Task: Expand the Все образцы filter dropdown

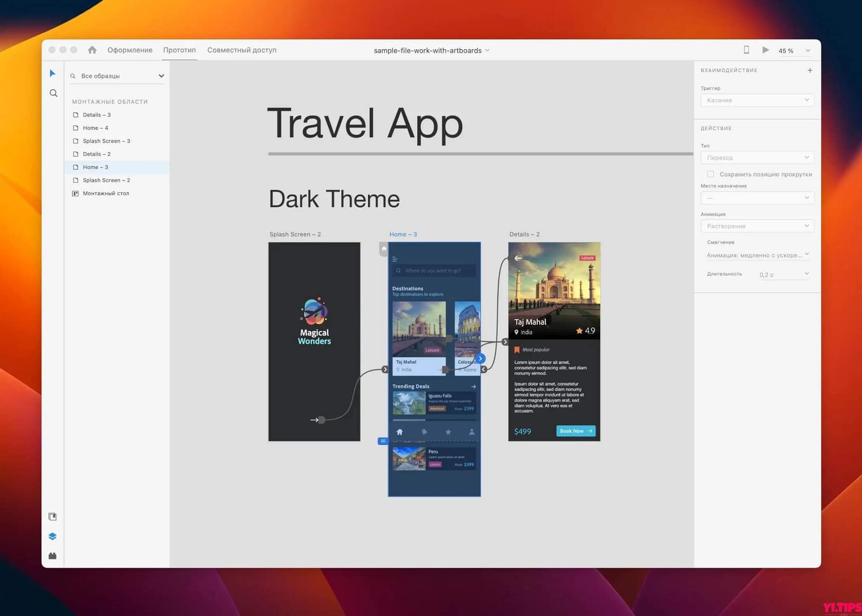Action: [x=161, y=76]
